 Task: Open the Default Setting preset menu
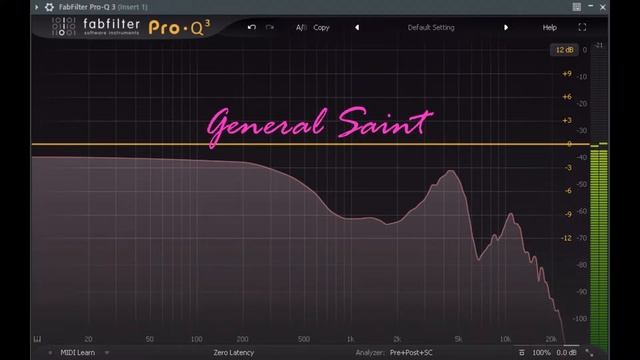[431, 27]
